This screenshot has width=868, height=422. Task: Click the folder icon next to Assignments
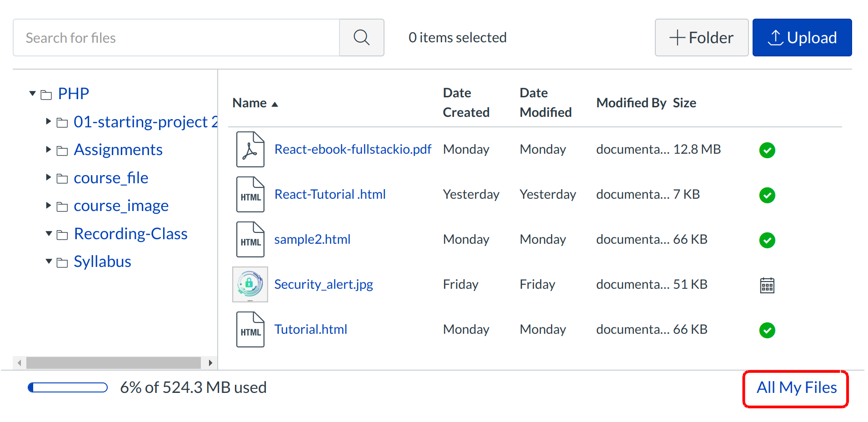click(62, 151)
